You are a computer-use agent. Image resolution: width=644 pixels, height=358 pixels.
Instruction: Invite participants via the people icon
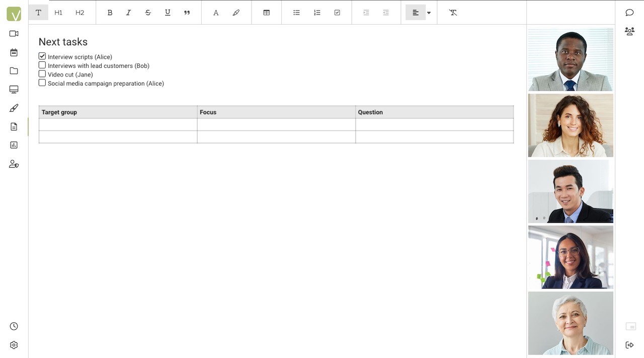point(629,31)
